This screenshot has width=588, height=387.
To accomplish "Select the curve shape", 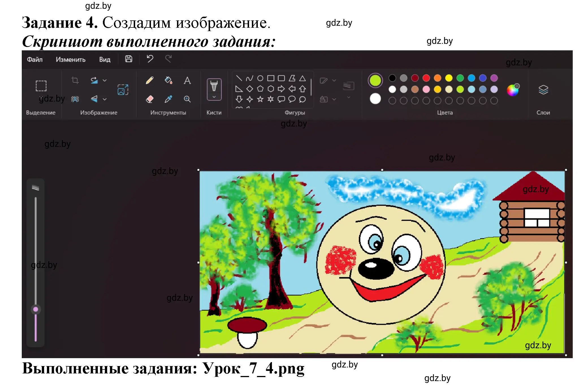I will tap(249, 78).
